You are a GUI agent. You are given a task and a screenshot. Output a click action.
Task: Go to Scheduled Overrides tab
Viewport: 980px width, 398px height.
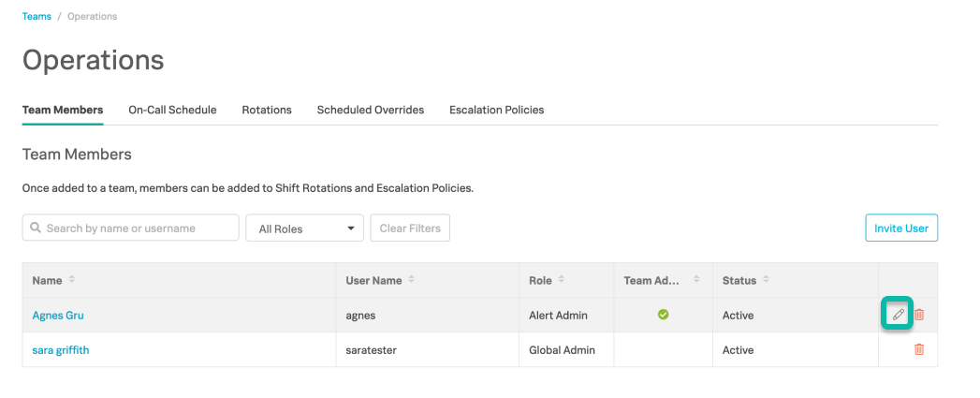tap(371, 110)
